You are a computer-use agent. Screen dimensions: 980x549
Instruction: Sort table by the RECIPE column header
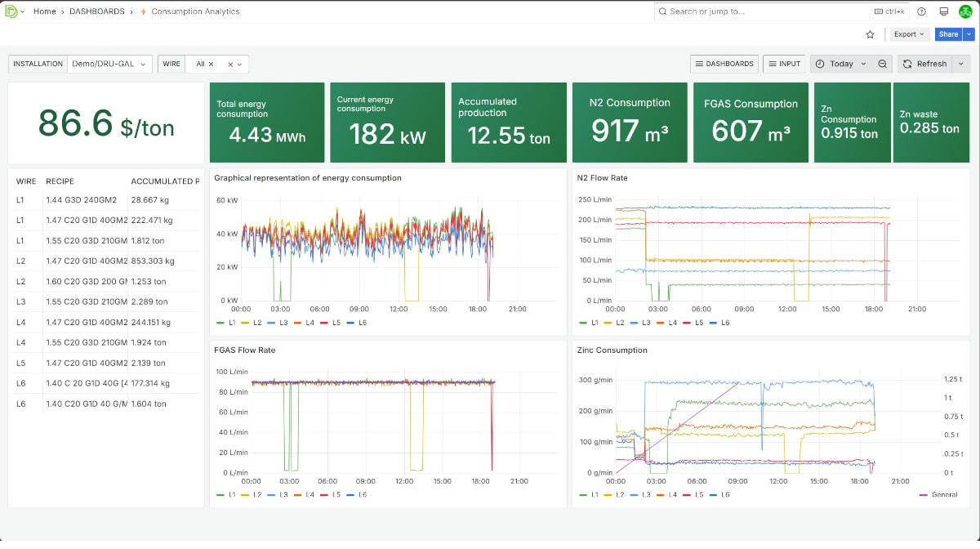tap(60, 181)
